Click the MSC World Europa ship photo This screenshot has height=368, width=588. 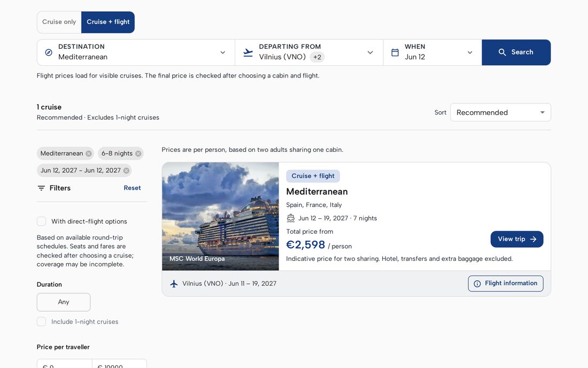(x=220, y=217)
